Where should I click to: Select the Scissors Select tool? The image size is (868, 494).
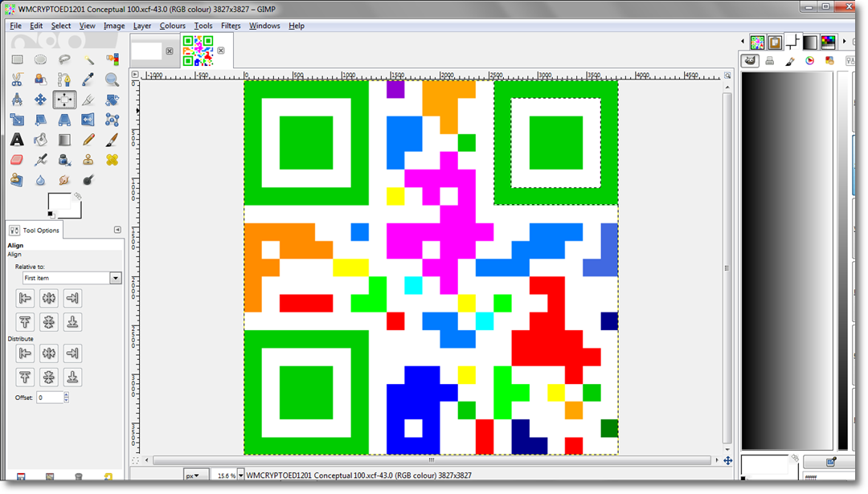(x=17, y=80)
